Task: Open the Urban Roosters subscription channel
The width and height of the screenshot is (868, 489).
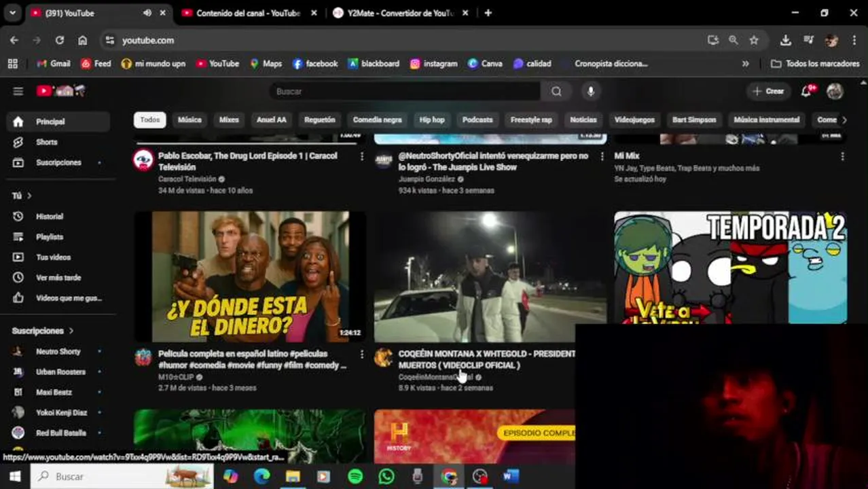Action: click(x=58, y=372)
